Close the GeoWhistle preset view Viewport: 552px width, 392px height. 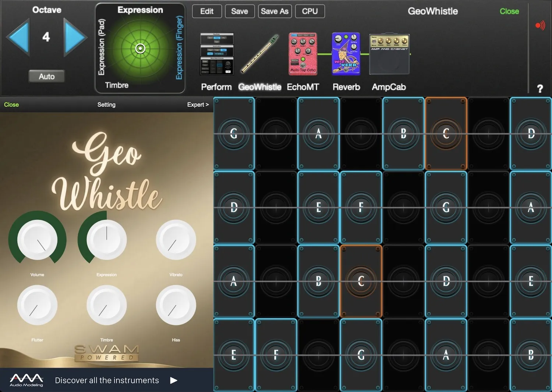click(x=509, y=11)
